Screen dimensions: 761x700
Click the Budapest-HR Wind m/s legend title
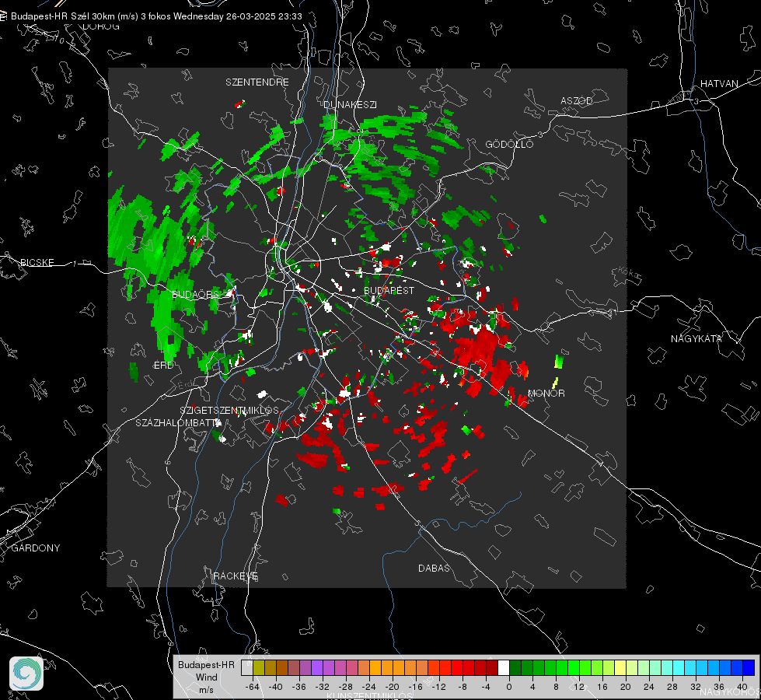(x=206, y=677)
